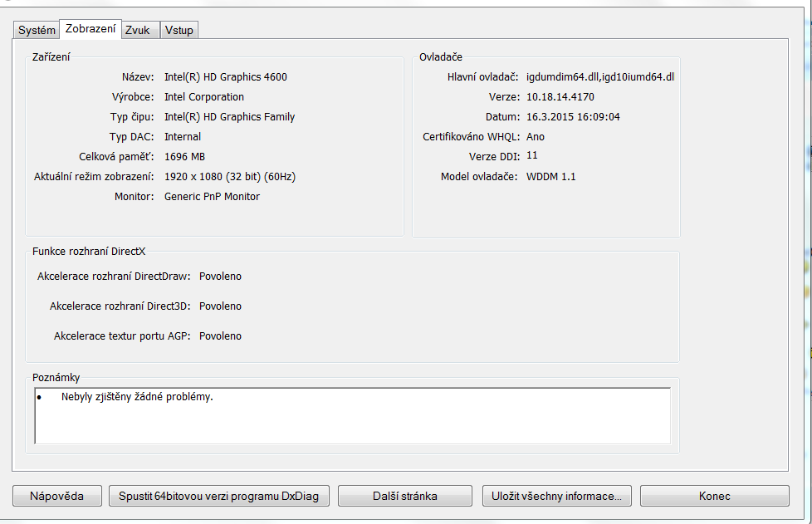
Task: Click the 'Datum:' label
Action: click(x=502, y=117)
